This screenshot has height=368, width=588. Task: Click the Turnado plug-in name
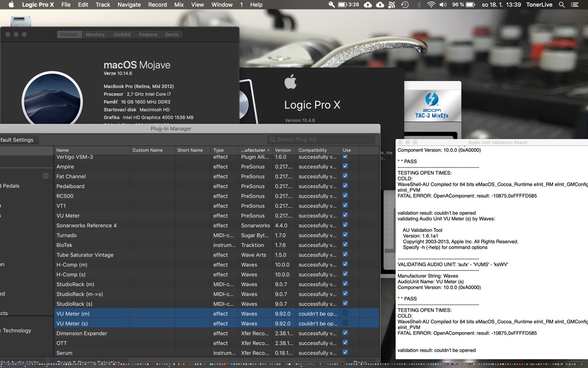click(67, 235)
